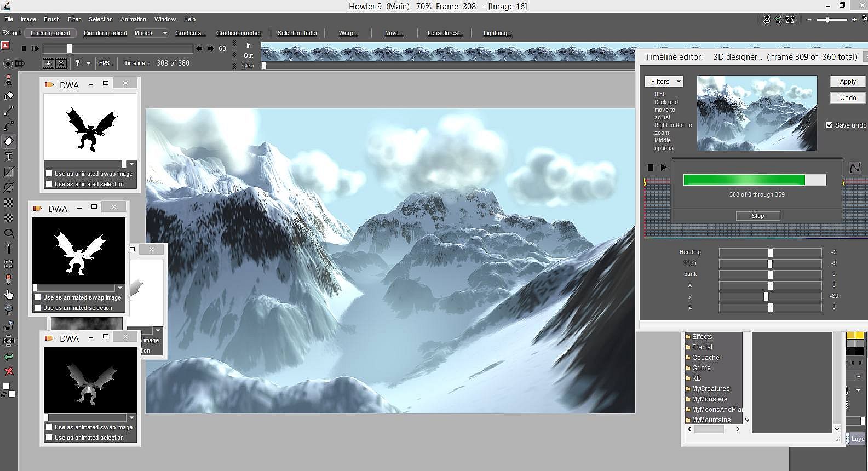Expand the dropdown arrow beside the lightbulb

88,63
